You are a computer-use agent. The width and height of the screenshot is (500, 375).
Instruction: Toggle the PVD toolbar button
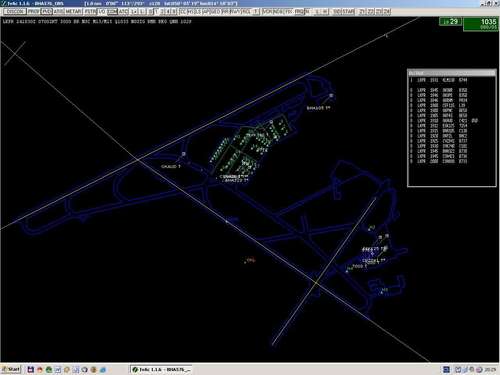[47, 11]
